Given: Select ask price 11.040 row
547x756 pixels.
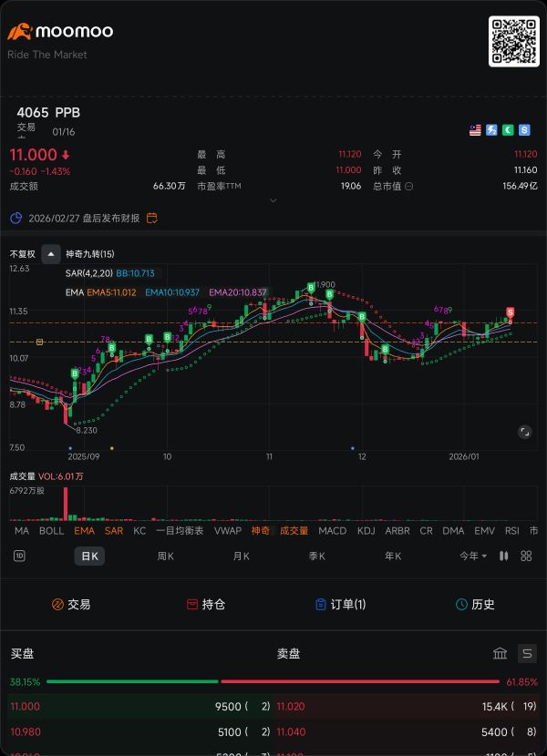Looking at the screenshot, I should [x=407, y=732].
